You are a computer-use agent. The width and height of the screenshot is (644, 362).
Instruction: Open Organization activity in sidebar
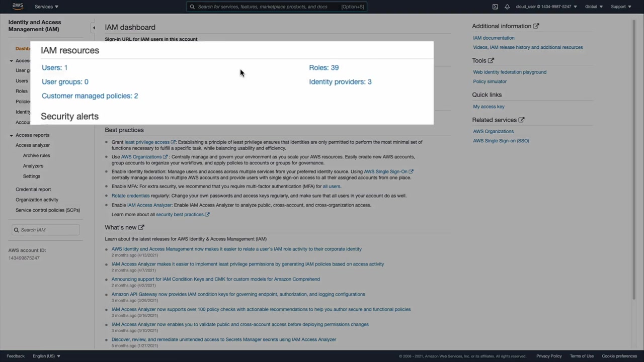[37, 200]
